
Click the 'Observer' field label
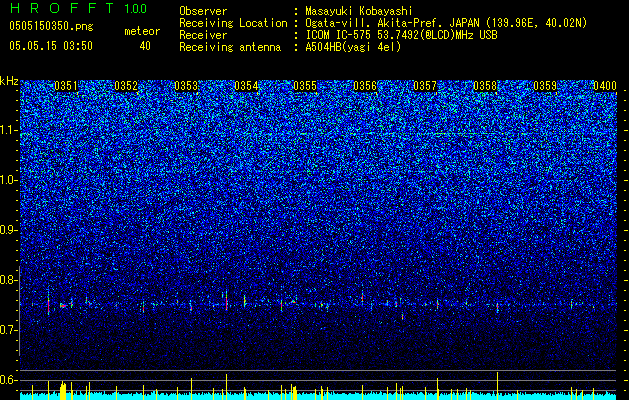(x=203, y=11)
